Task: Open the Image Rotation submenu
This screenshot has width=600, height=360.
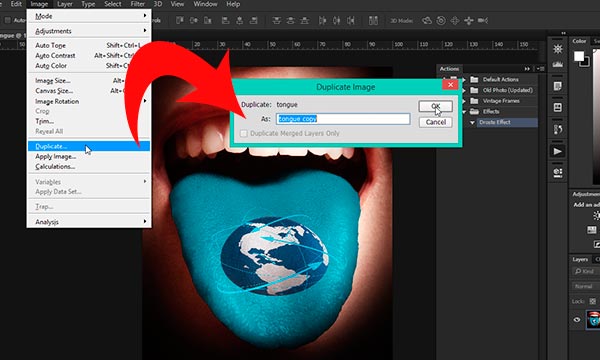Action: (x=89, y=101)
